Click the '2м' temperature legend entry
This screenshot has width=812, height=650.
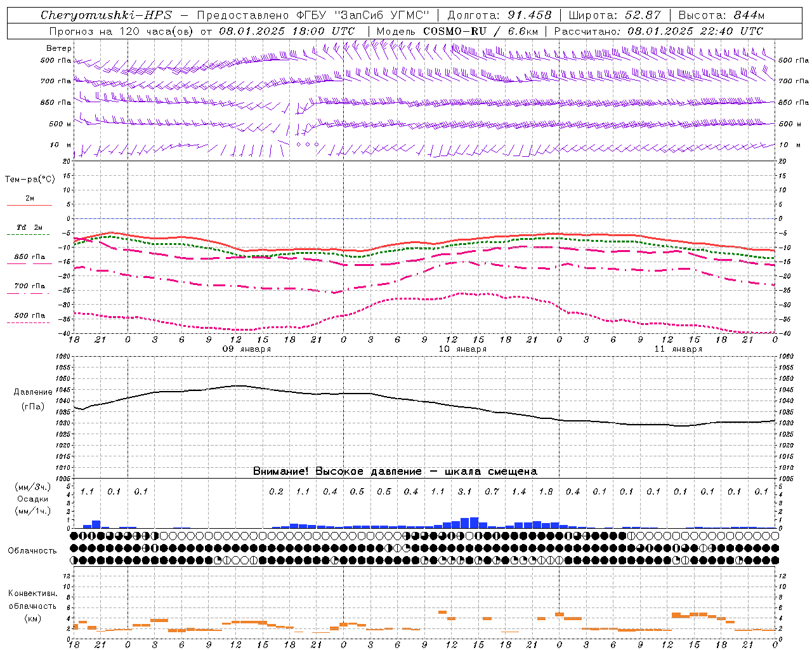(30, 199)
